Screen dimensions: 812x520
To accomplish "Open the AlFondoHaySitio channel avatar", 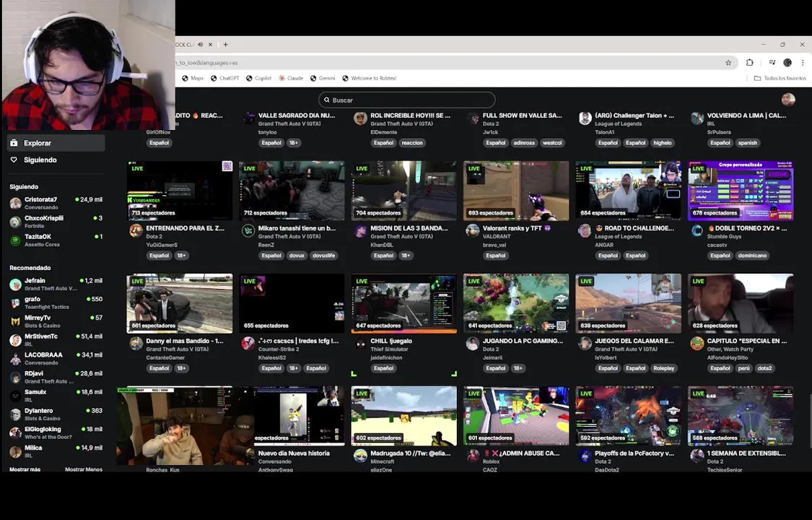I will click(697, 343).
